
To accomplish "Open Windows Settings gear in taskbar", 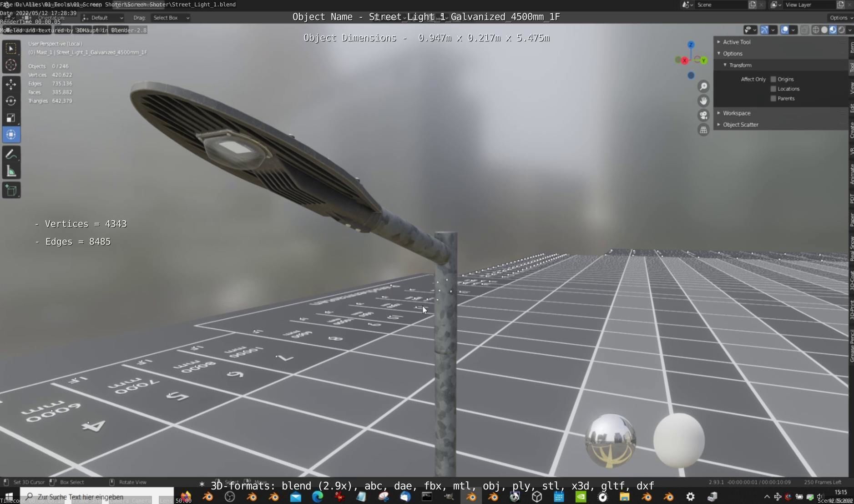I will tap(690, 497).
